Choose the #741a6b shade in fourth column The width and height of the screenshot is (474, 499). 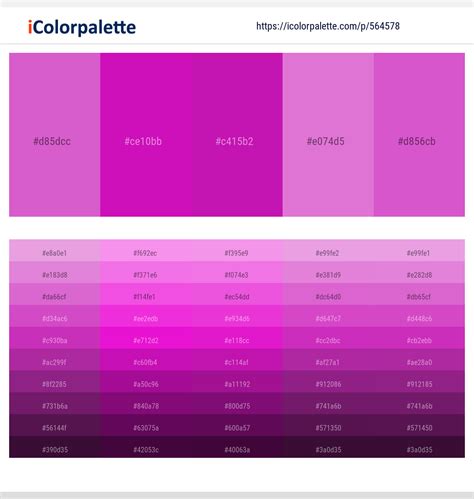click(x=328, y=403)
